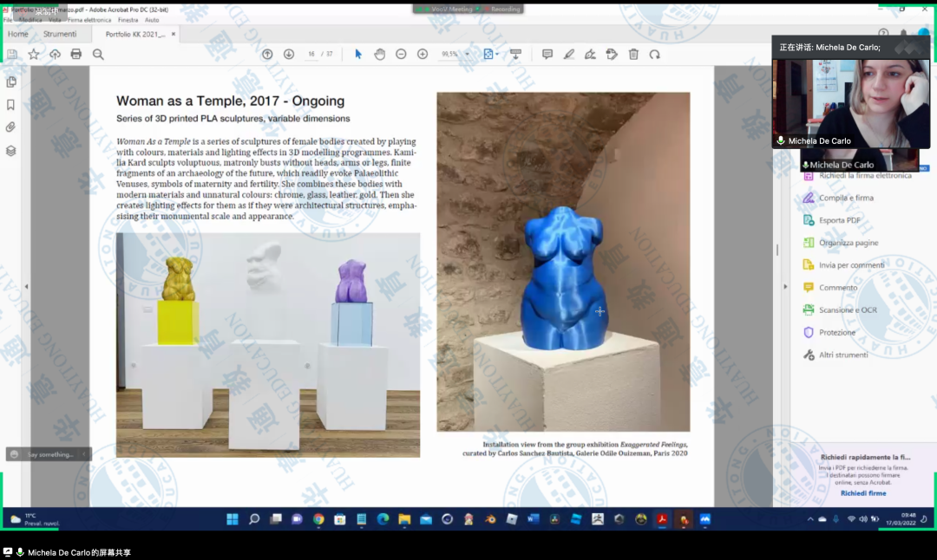Select the arrow selection tool
Viewport: 937px width, 560px height.
click(358, 55)
